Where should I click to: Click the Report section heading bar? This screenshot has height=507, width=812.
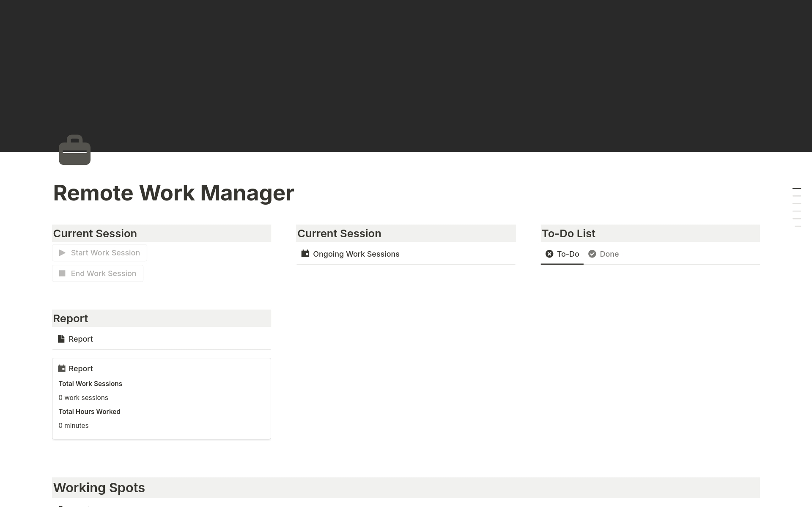71,318
